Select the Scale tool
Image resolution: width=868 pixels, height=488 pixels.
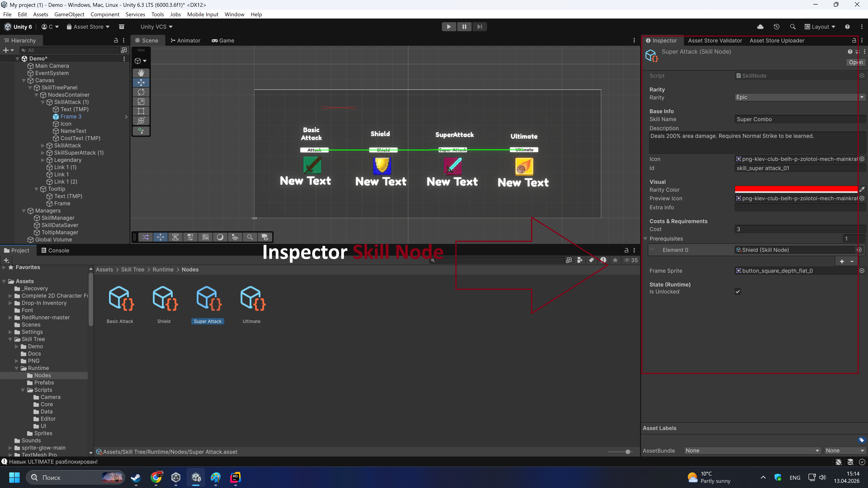click(141, 102)
